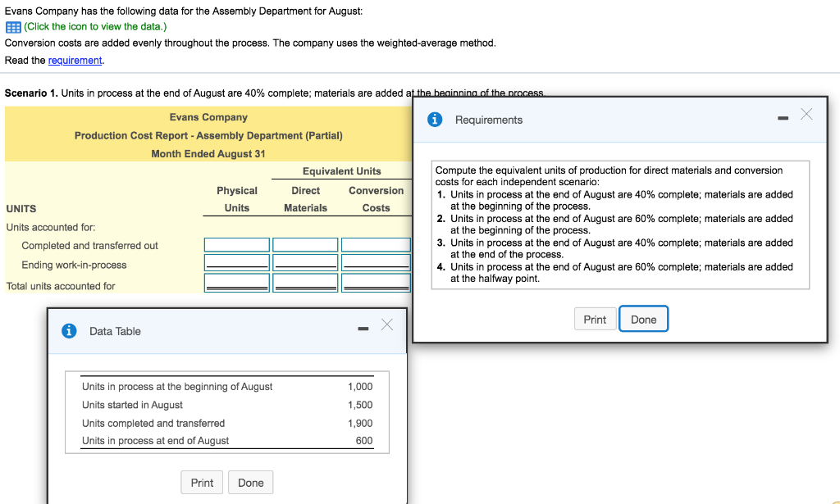This screenshot has width=840, height=504.
Task: Click the 'Units in process at the beginning of August' row
Action: (x=227, y=386)
